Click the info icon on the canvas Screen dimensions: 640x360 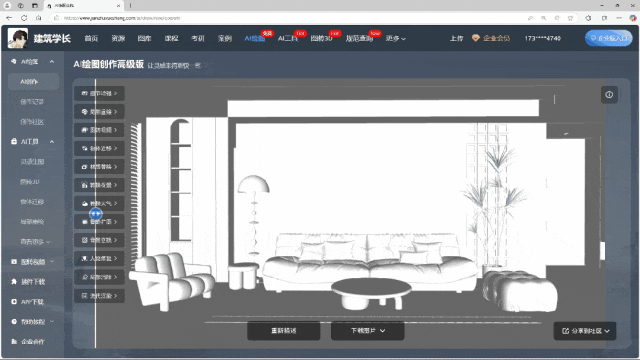coord(609,95)
